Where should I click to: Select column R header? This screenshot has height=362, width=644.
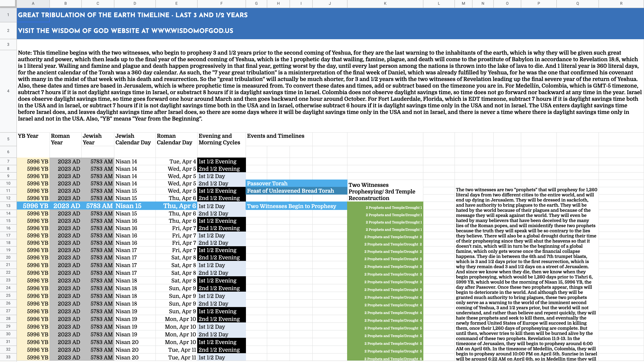621,3
